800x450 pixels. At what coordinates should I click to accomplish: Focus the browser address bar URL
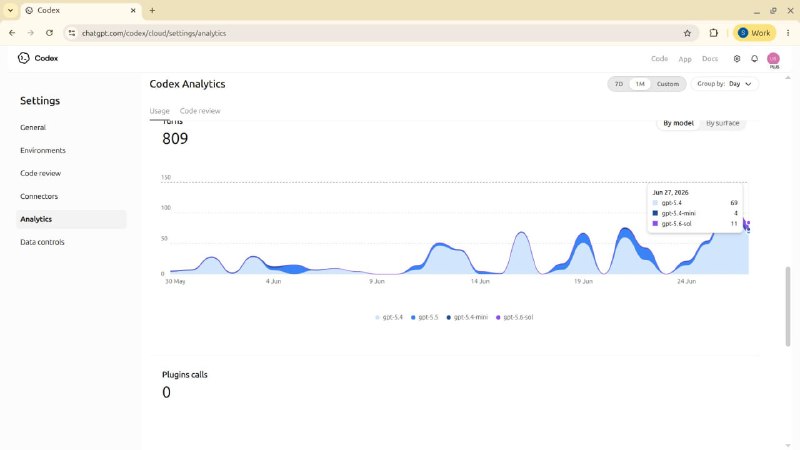[x=154, y=33]
